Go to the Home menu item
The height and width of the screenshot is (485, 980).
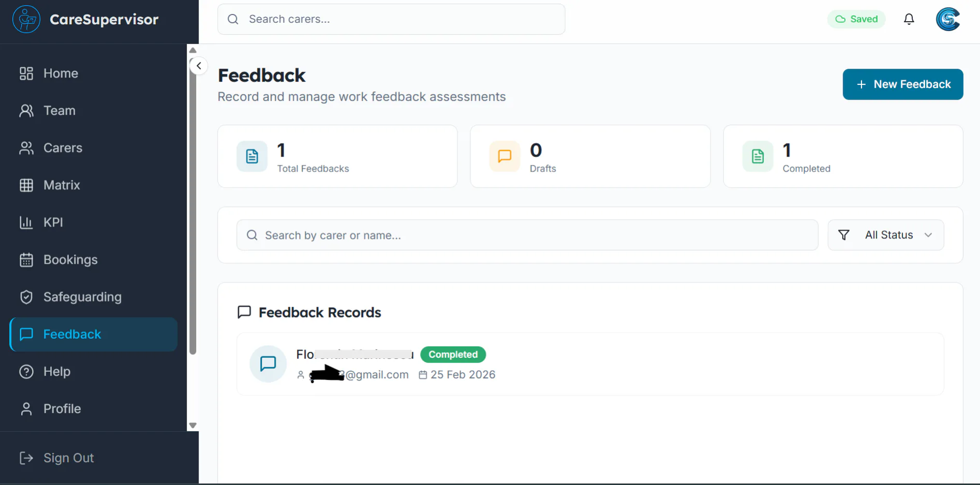(94, 73)
